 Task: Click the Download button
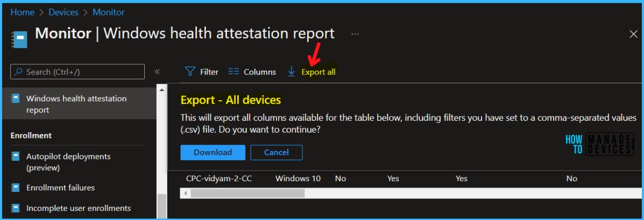pyautogui.click(x=213, y=153)
